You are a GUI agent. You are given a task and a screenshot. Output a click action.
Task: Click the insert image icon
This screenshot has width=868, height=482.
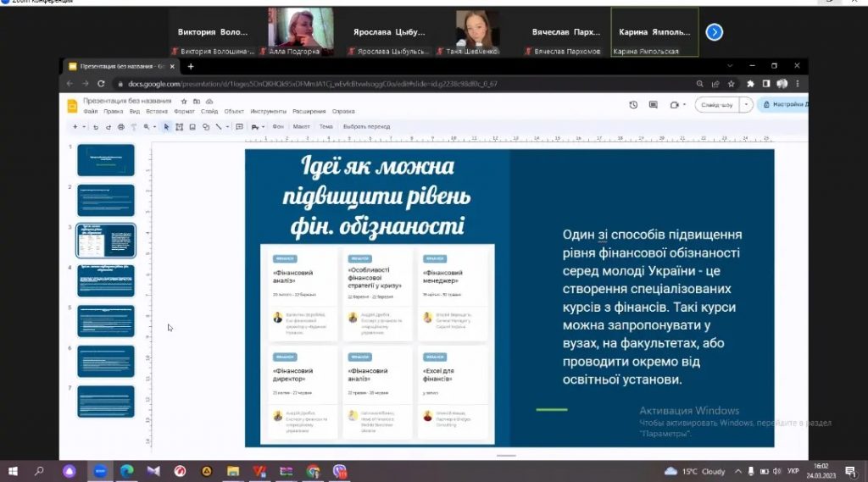tap(192, 127)
